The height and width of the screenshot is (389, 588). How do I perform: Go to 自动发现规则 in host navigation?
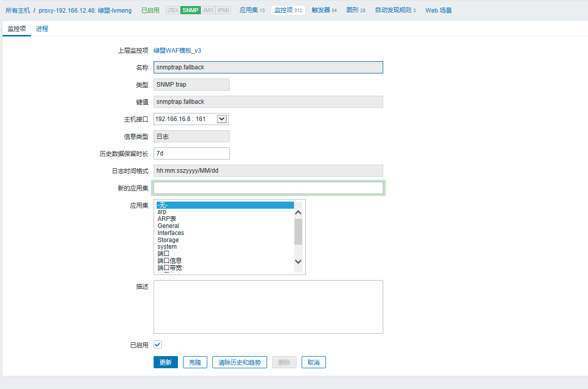pos(395,10)
